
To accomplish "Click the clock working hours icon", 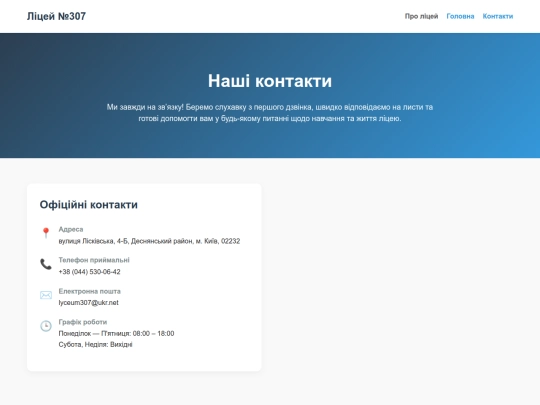I will tap(46, 326).
